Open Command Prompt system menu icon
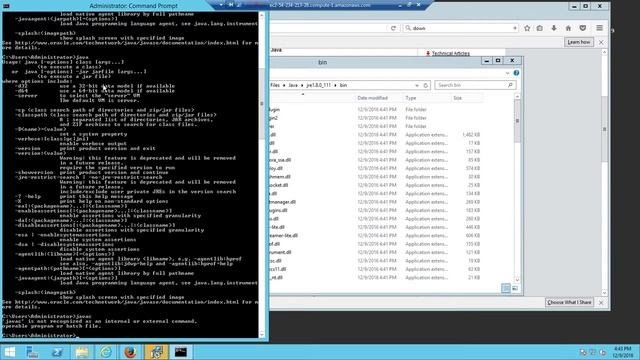 click(x=6, y=6)
